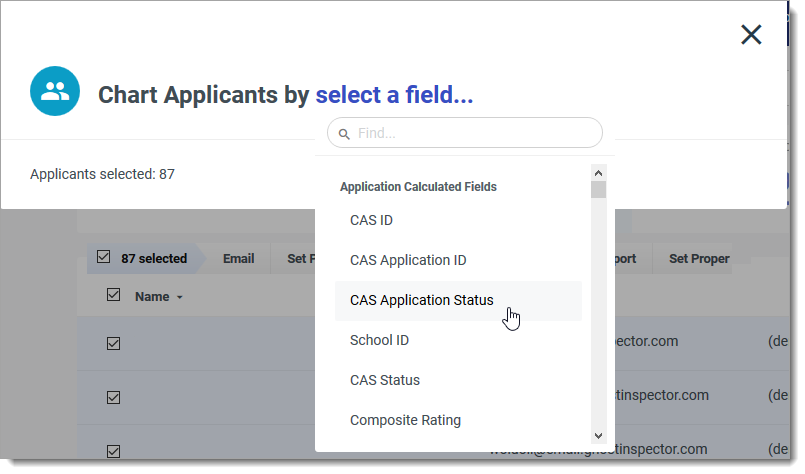Click the Find search field

pyautogui.click(x=465, y=133)
